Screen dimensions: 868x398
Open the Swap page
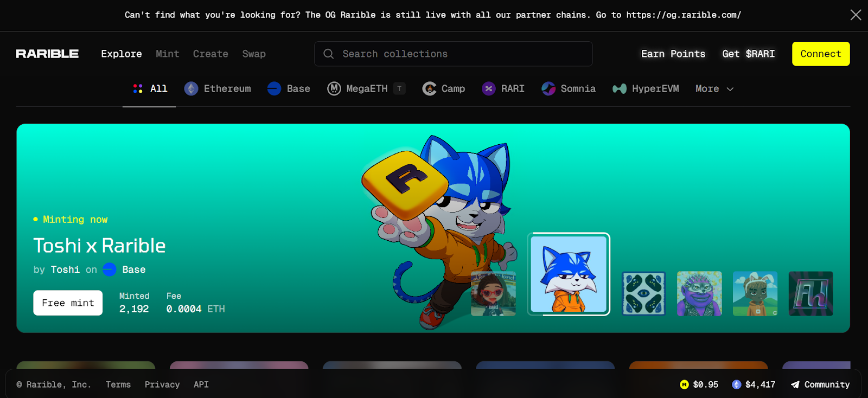pos(254,54)
